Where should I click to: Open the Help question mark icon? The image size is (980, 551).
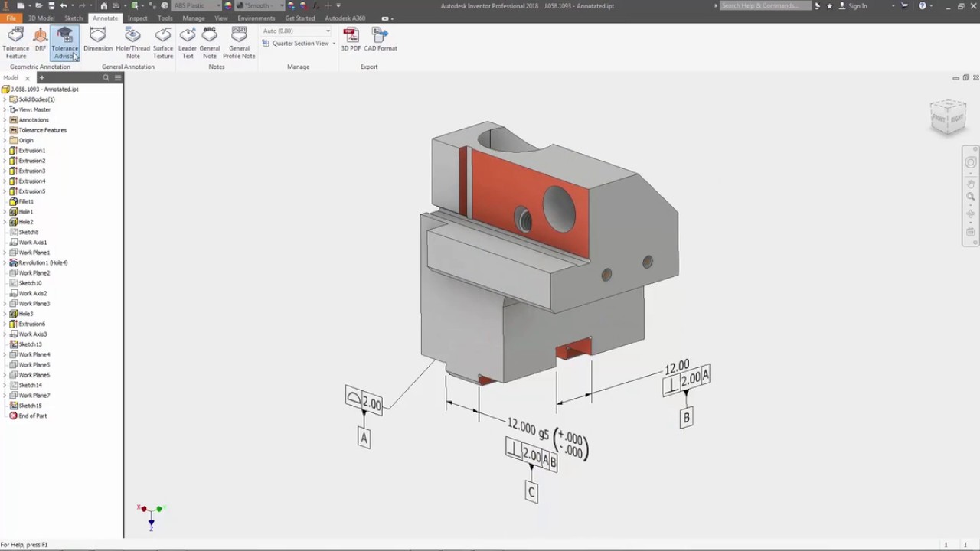point(922,5)
